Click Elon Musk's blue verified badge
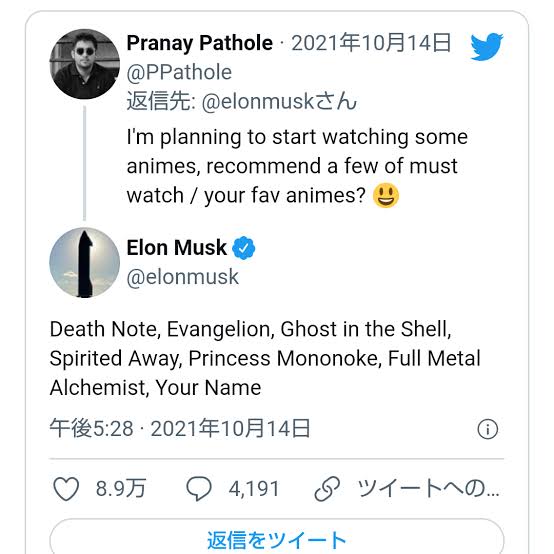554x554 pixels. click(243, 248)
